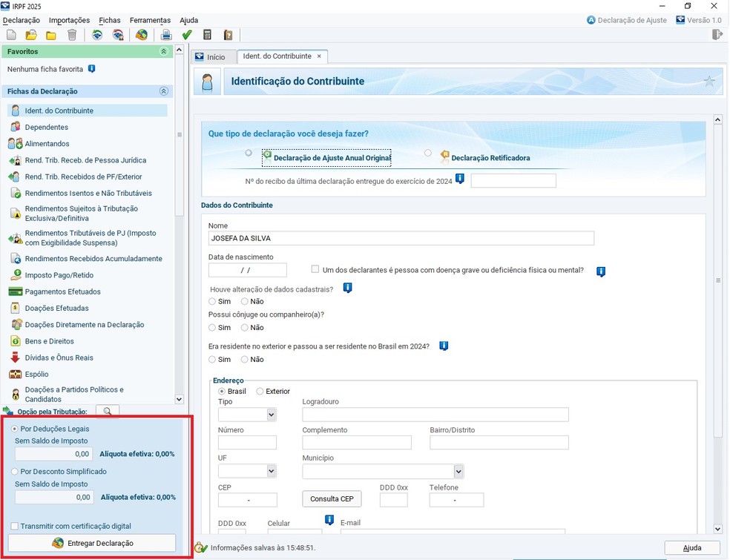Viewport: 730px width, 560px height.
Task: Open the Ferramentas menu
Action: pyautogui.click(x=150, y=20)
